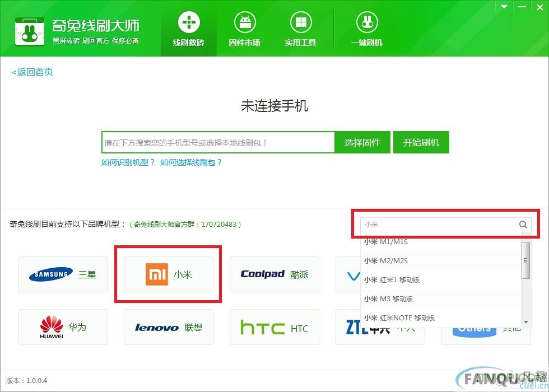Screen dimensions: 549x392
Task: Open the 实用工具 tab
Action: tap(300, 29)
